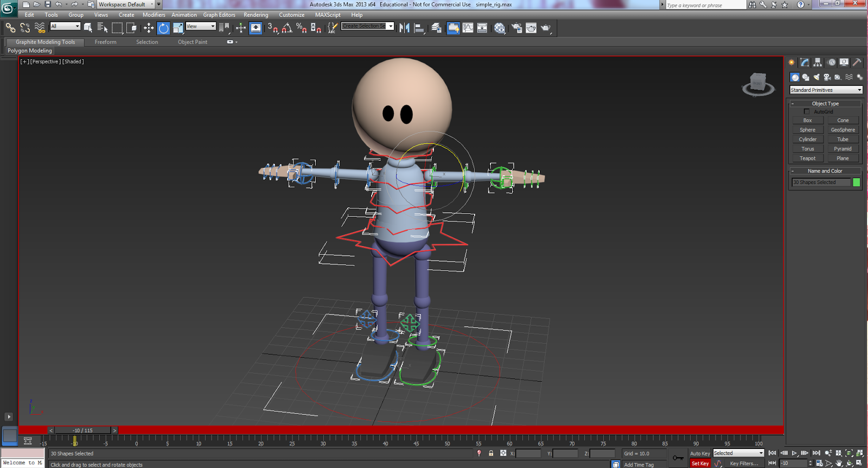Click the Curve Editor toolbar icon
Image resolution: width=868 pixels, height=468 pixels.
(468, 28)
